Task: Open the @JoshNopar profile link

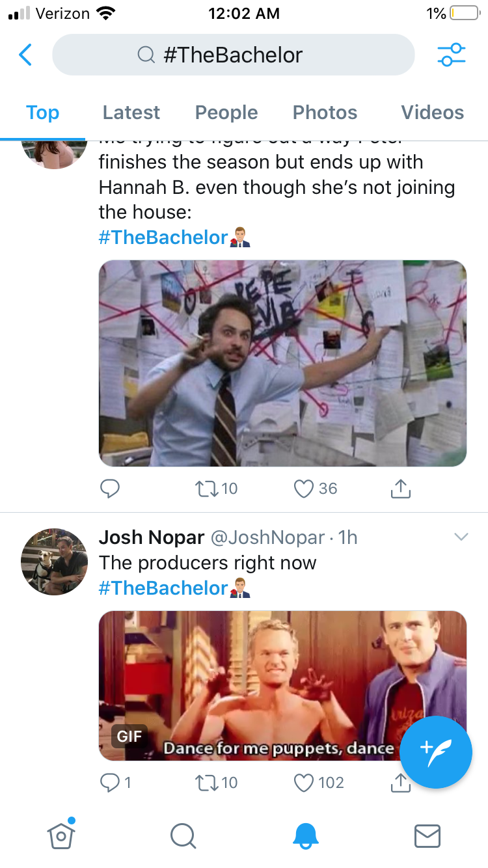Action: 267,537
